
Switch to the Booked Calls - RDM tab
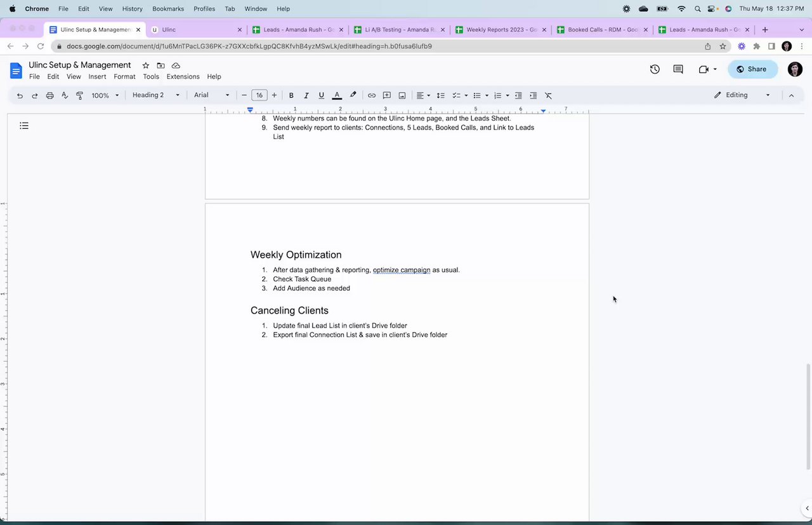coord(602,29)
